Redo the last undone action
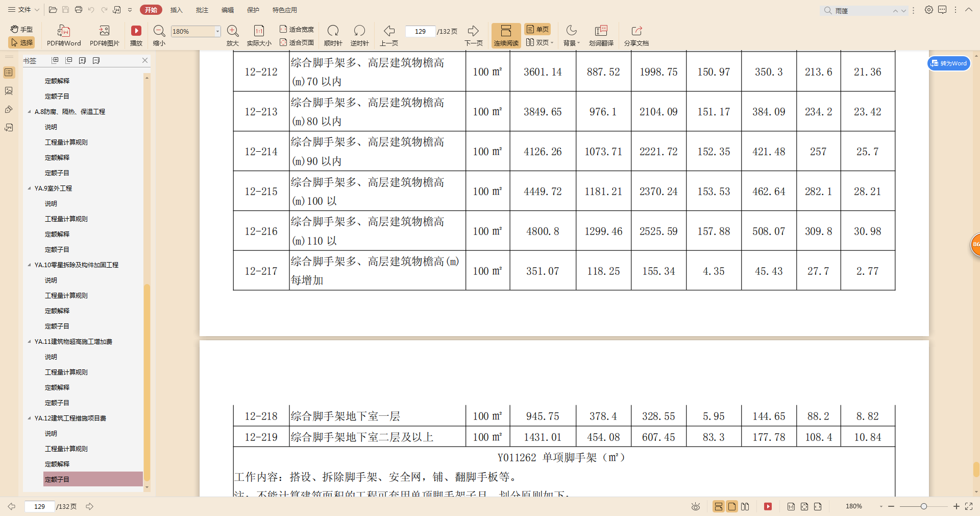The height and width of the screenshot is (516, 980). pyautogui.click(x=104, y=10)
